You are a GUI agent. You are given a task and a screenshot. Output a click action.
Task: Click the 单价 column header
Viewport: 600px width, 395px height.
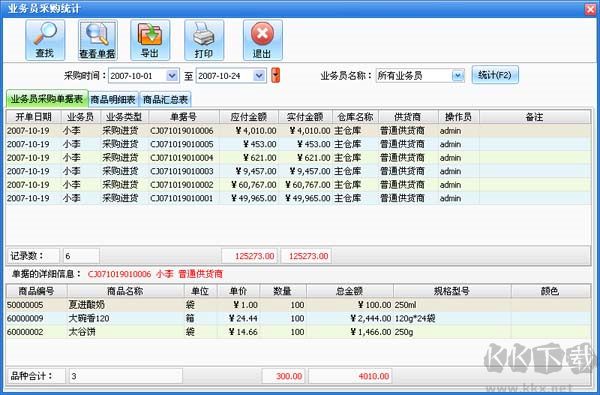click(x=238, y=291)
